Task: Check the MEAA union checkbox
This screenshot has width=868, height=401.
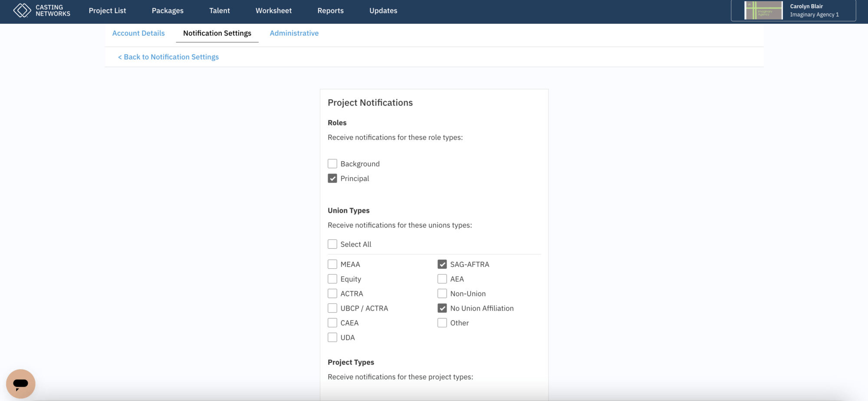Action: 332,264
